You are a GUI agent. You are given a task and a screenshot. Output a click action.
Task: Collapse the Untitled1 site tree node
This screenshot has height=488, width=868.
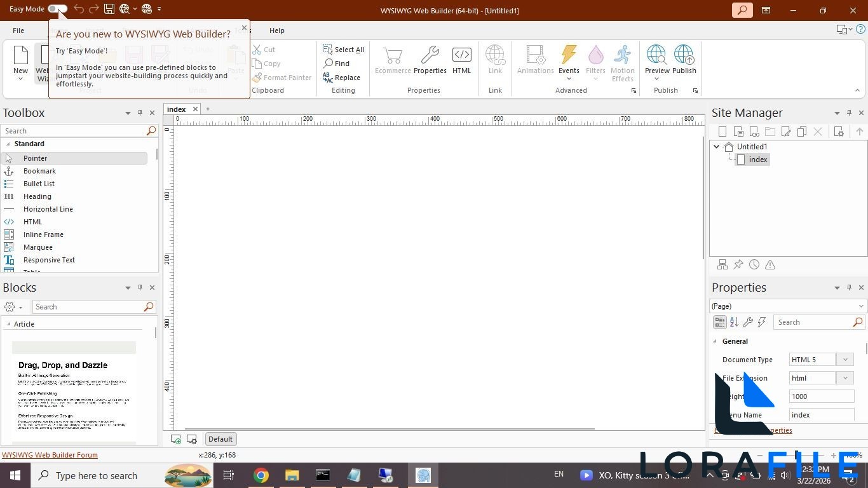(715, 146)
